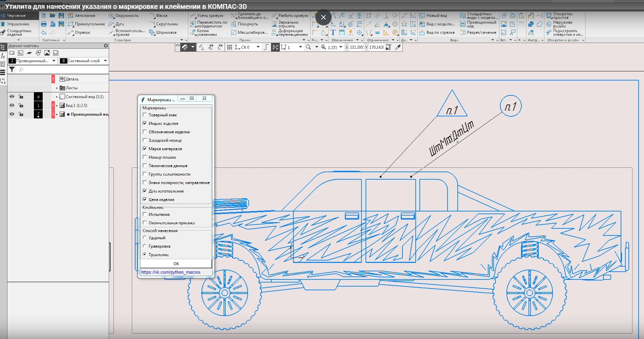Click Проекционный вид button
This screenshot has width=644, height=339.
pos(478,24)
